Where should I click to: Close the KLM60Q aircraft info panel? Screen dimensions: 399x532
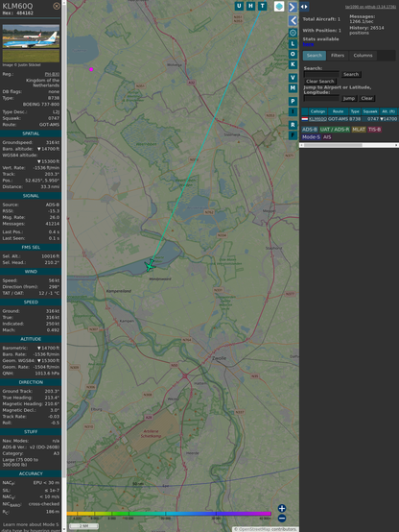coord(57,6)
